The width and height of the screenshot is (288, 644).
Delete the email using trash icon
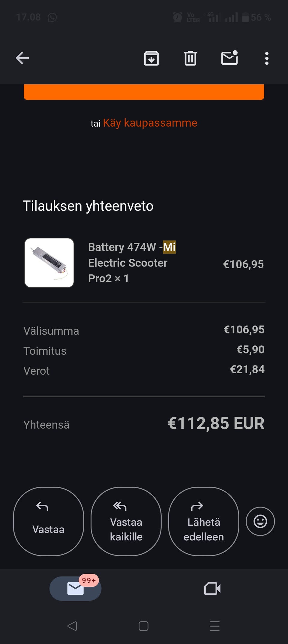[x=190, y=58]
